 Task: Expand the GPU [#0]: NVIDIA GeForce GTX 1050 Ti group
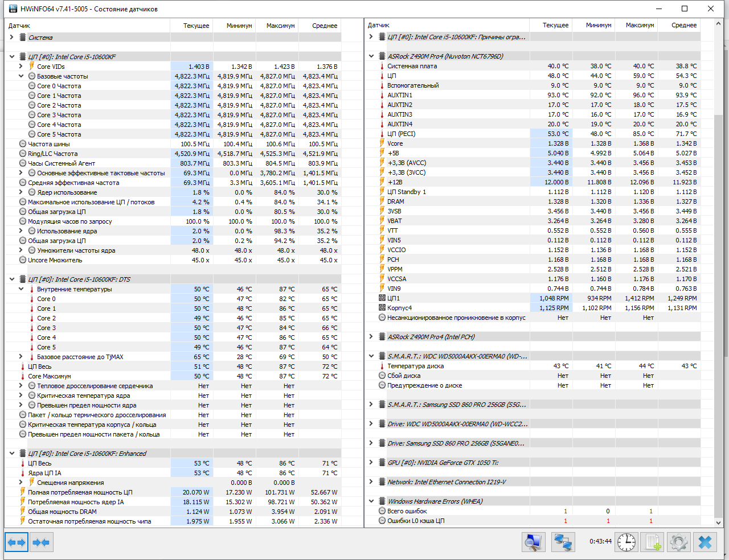[371, 463]
